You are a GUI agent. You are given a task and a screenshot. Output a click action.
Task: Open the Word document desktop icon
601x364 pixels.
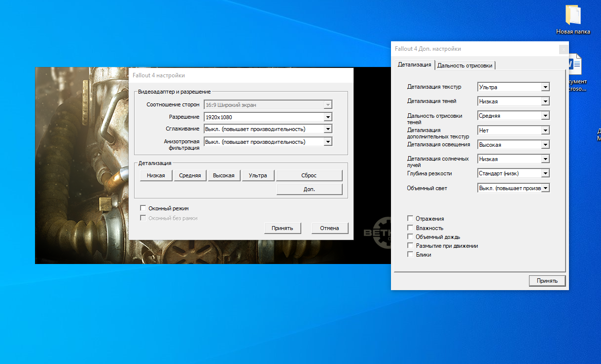pyautogui.click(x=575, y=66)
